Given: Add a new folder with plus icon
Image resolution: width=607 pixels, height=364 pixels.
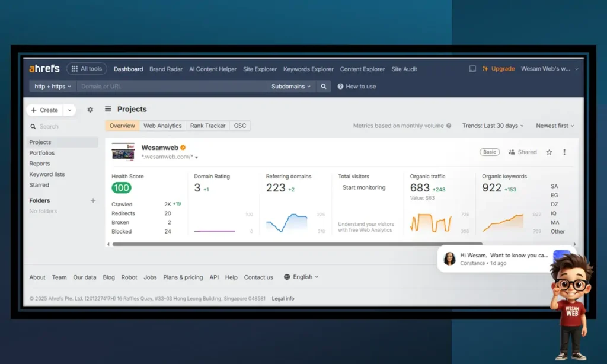Looking at the screenshot, I should pyautogui.click(x=92, y=200).
